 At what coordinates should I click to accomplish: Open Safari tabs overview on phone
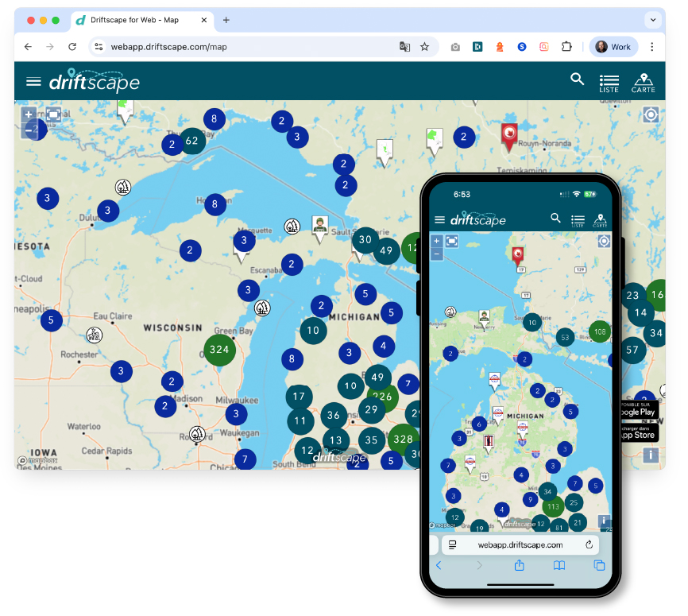point(599,565)
